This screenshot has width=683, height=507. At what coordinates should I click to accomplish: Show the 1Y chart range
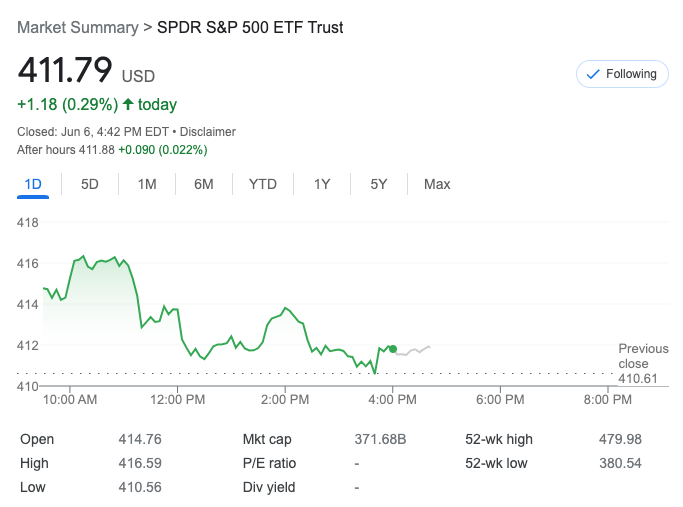(322, 184)
